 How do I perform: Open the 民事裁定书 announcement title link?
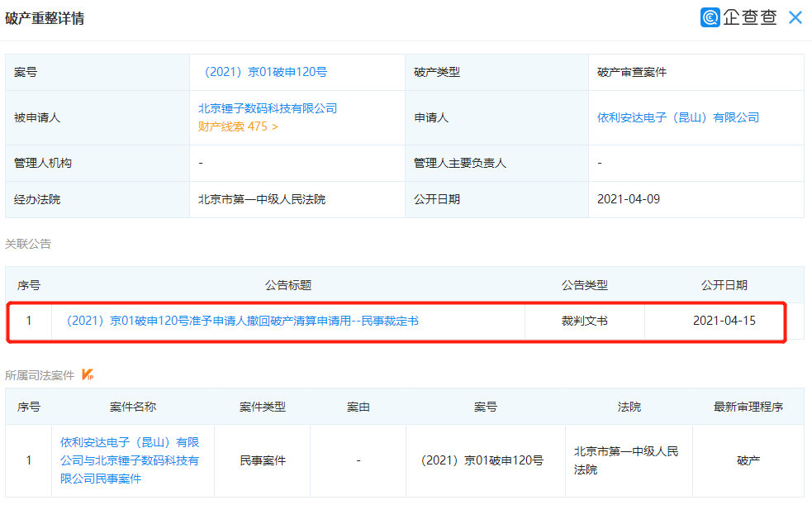[242, 322]
